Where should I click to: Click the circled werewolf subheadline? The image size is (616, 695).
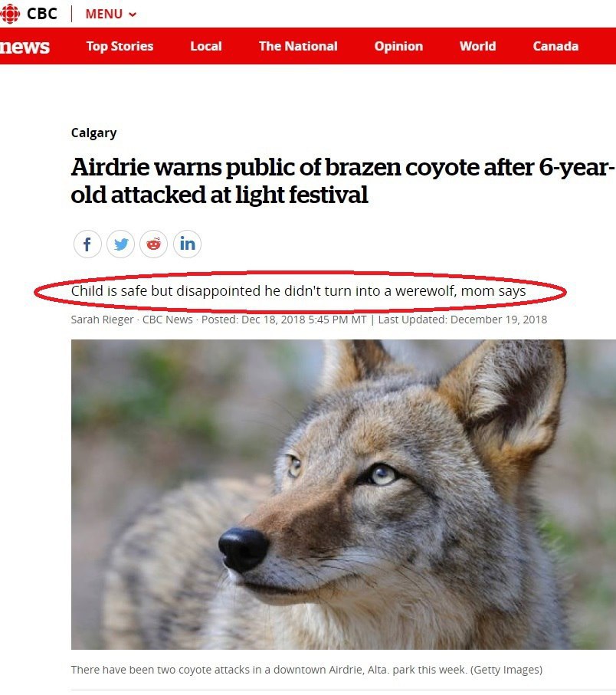(298, 291)
